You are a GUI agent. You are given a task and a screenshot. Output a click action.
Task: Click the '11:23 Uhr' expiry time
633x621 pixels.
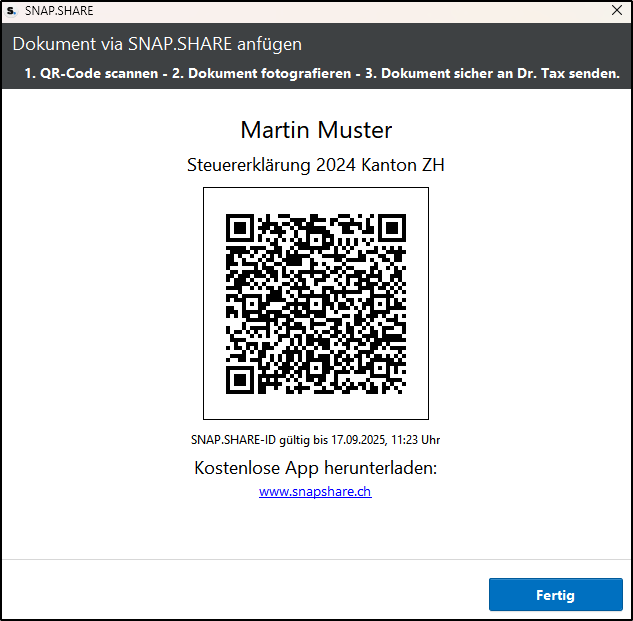point(416,439)
